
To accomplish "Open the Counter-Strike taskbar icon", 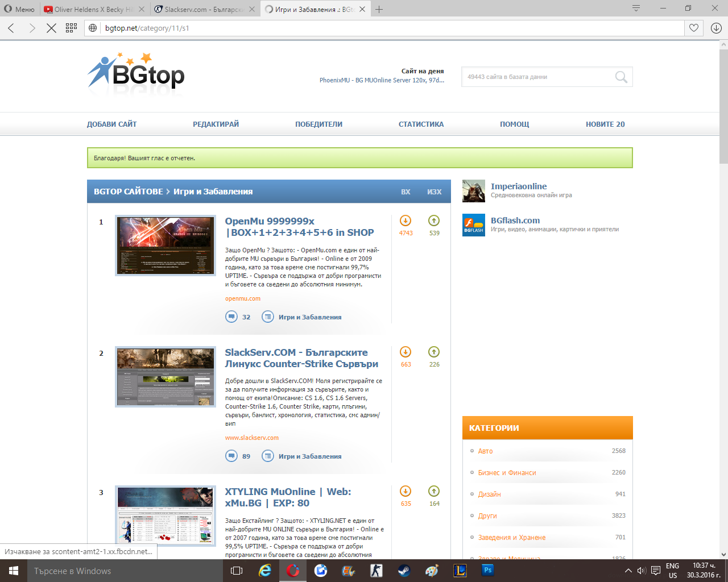I will [377, 571].
